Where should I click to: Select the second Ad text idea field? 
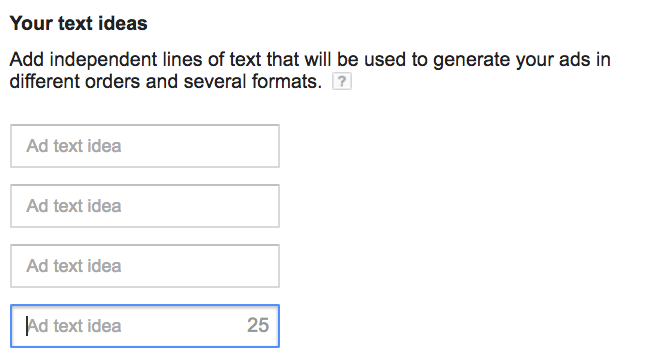(x=145, y=206)
